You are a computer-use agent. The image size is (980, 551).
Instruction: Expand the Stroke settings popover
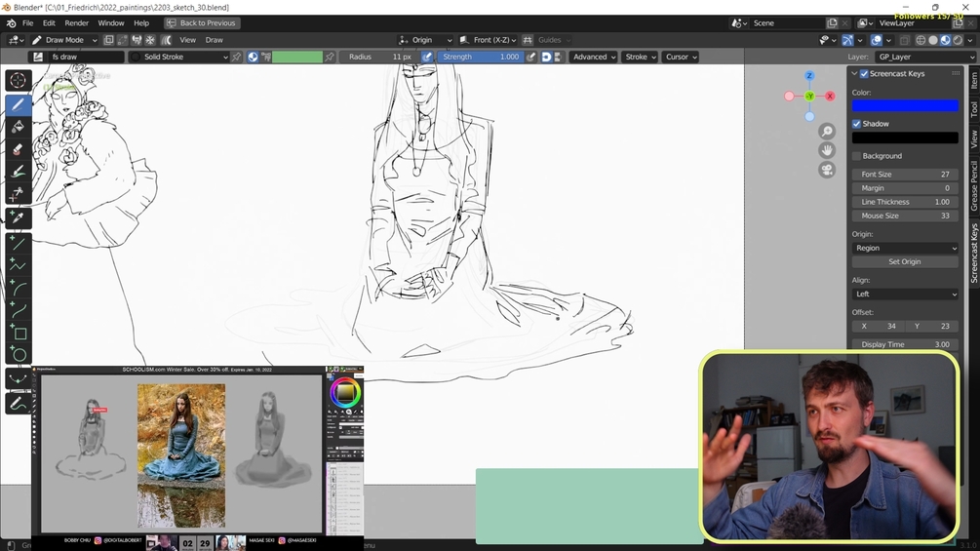[640, 57]
